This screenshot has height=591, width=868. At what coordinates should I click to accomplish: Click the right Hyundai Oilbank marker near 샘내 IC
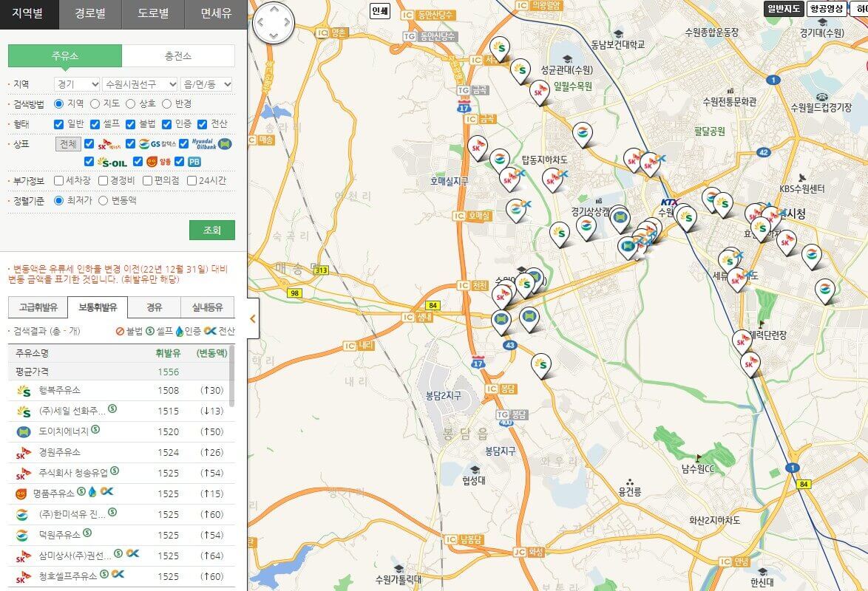tap(529, 318)
